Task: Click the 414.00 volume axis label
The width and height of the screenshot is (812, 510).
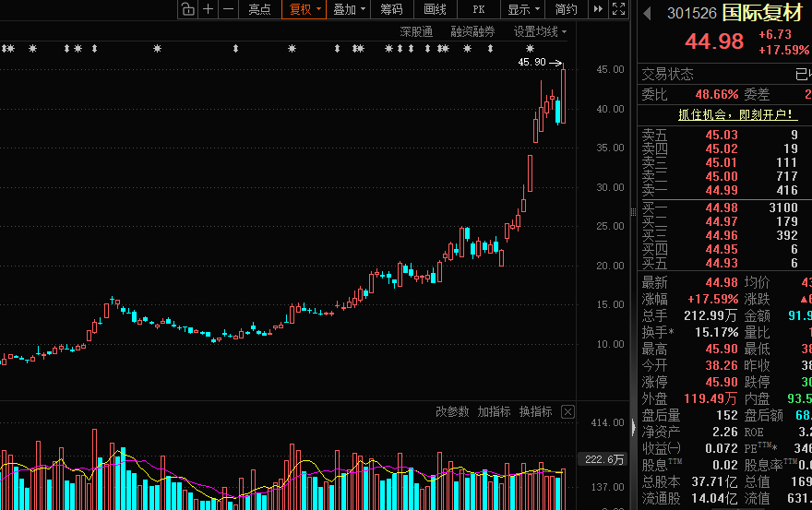Action: click(x=607, y=423)
